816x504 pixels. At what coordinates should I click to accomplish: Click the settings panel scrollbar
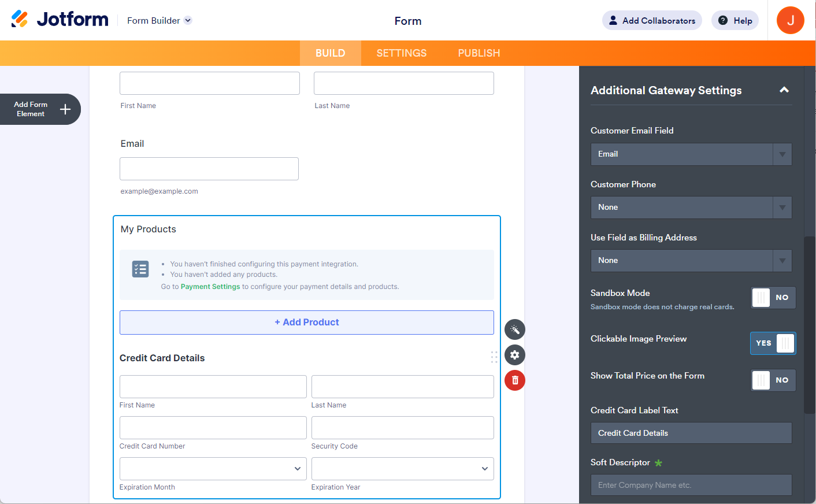click(810, 325)
